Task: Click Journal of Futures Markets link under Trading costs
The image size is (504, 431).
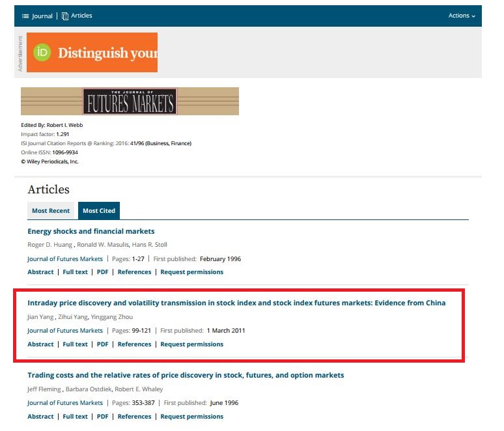Action: click(x=64, y=403)
